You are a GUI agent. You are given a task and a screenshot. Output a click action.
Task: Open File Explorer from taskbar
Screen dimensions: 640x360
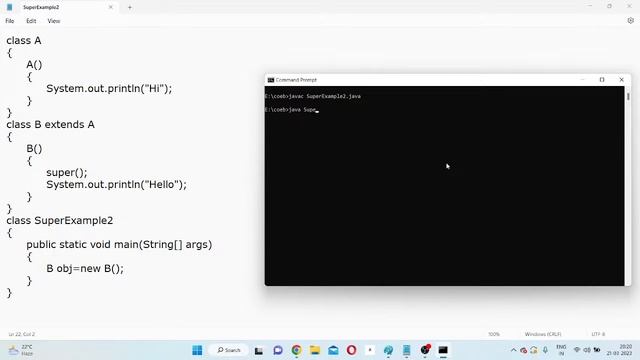pos(315,350)
